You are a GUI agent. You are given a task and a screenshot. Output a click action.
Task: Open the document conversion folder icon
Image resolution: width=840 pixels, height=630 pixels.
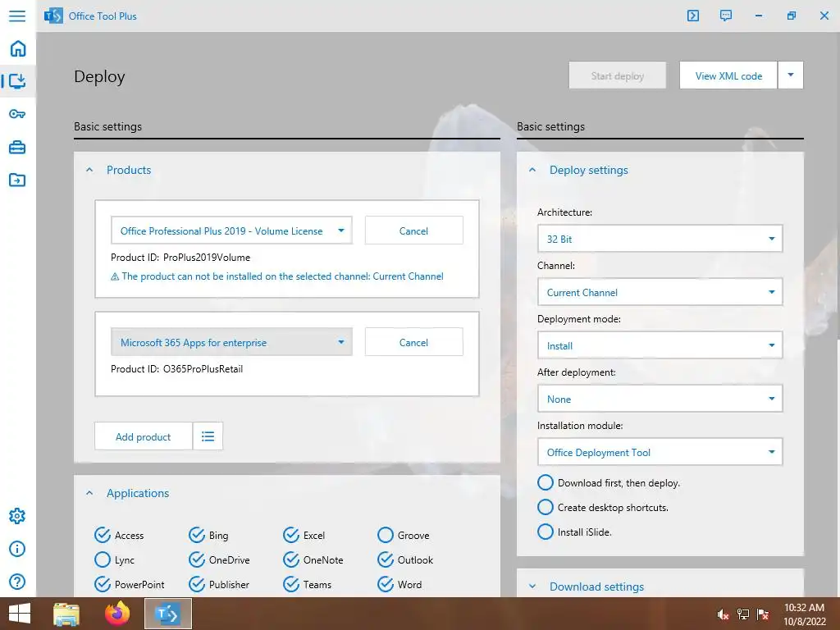[x=17, y=180]
